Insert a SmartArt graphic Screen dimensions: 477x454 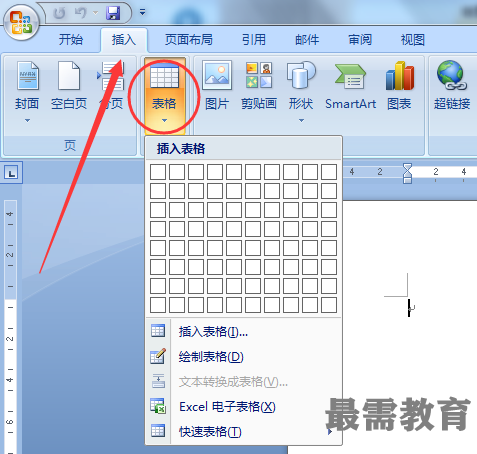351,87
